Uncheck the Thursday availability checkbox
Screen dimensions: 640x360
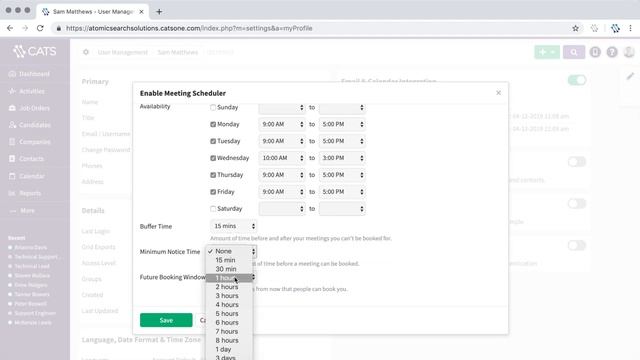213,175
